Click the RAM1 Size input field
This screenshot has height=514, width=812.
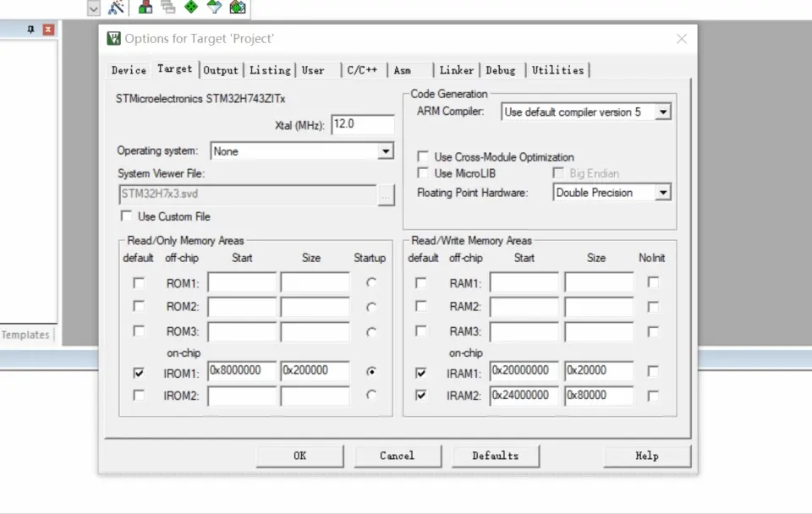coord(599,282)
